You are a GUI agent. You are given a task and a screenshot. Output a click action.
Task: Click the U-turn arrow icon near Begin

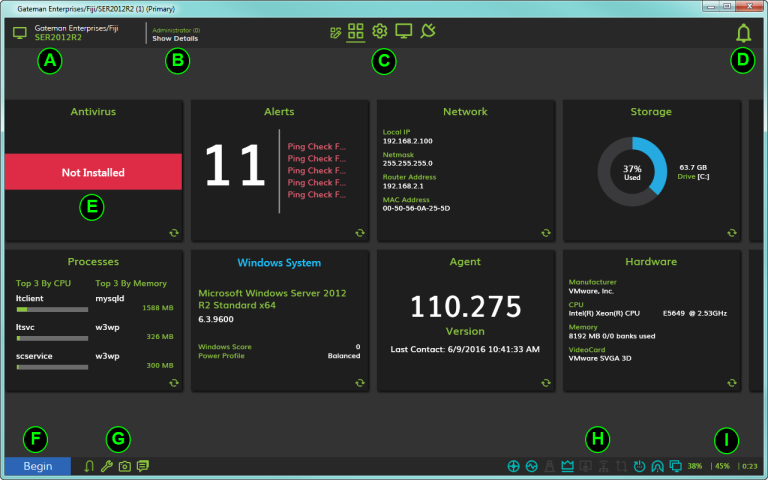click(x=89, y=466)
